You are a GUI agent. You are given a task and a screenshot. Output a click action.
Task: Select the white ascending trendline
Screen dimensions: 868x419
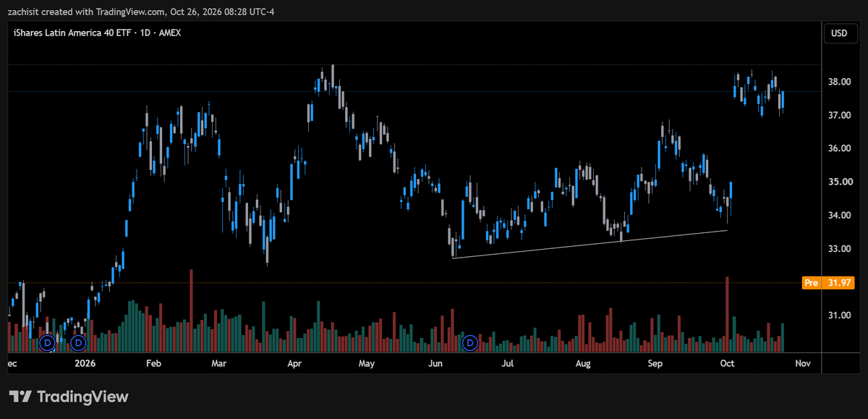click(590, 244)
